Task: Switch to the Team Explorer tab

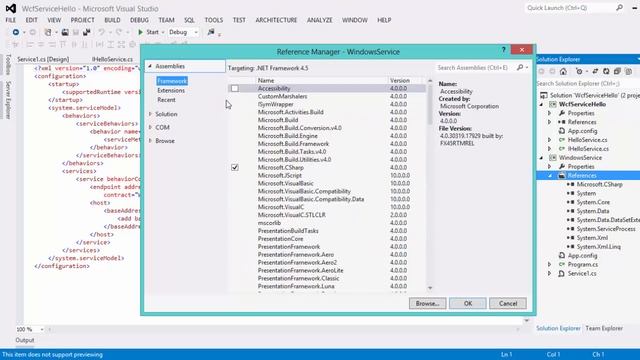Action: tap(604, 328)
